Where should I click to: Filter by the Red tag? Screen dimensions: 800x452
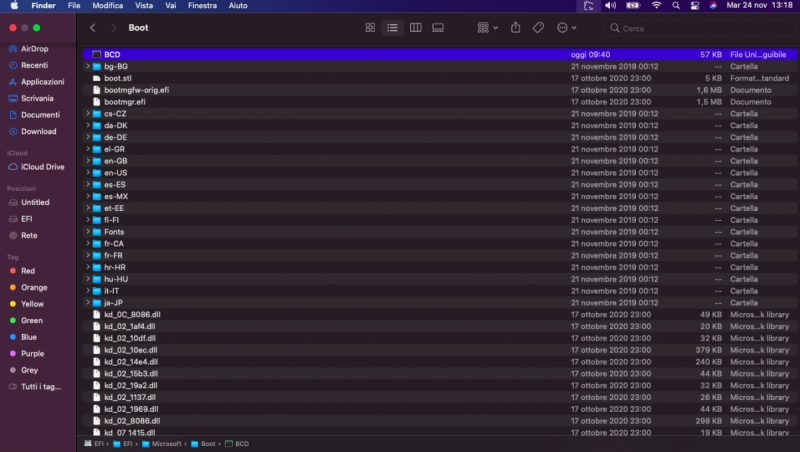coord(28,271)
